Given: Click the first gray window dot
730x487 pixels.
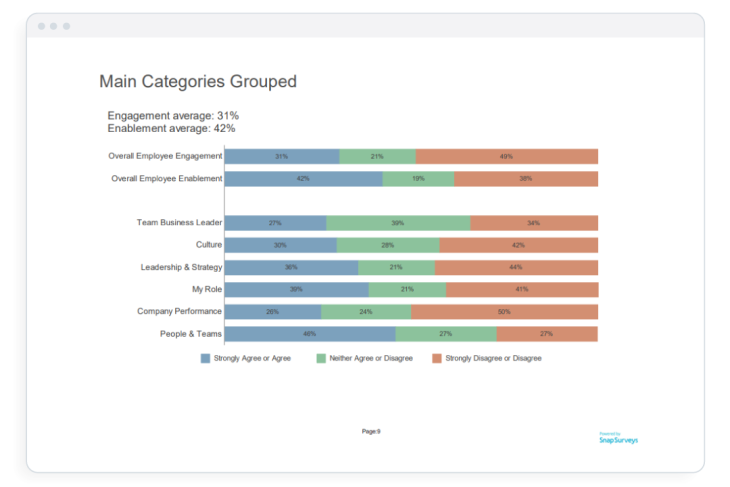Looking at the screenshot, I should (42, 26).
